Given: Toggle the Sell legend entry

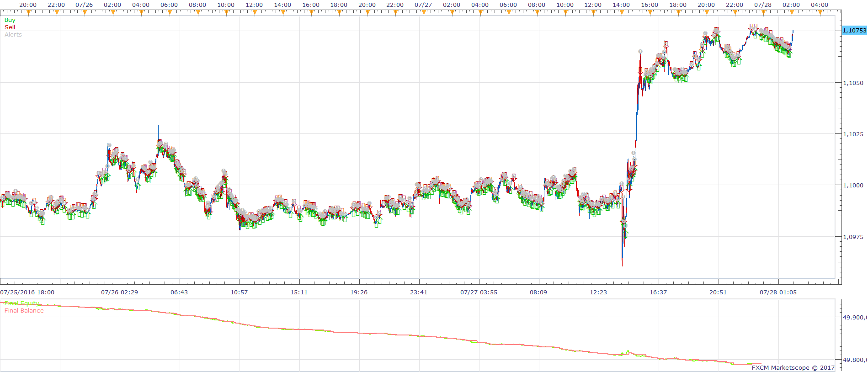Looking at the screenshot, I should [x=10, y=27].
